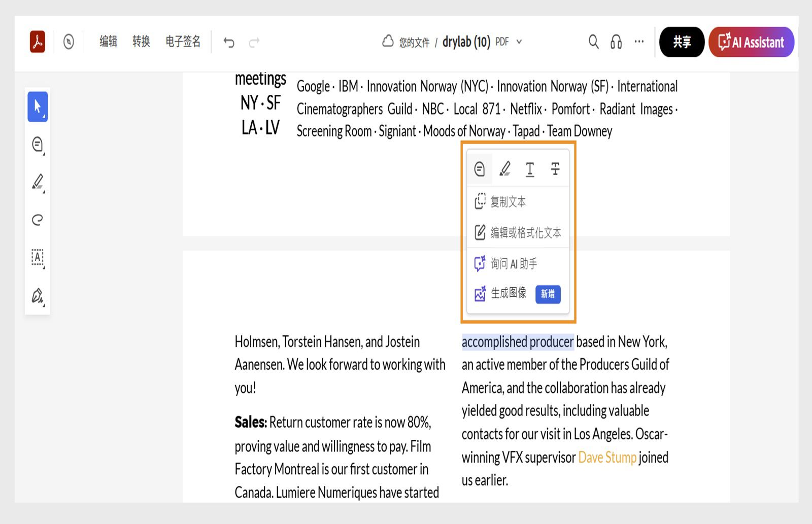Highlight selected text from popup toolbar
The height and width of the screenshot is (524, 812).
click(x=505, y=169)
